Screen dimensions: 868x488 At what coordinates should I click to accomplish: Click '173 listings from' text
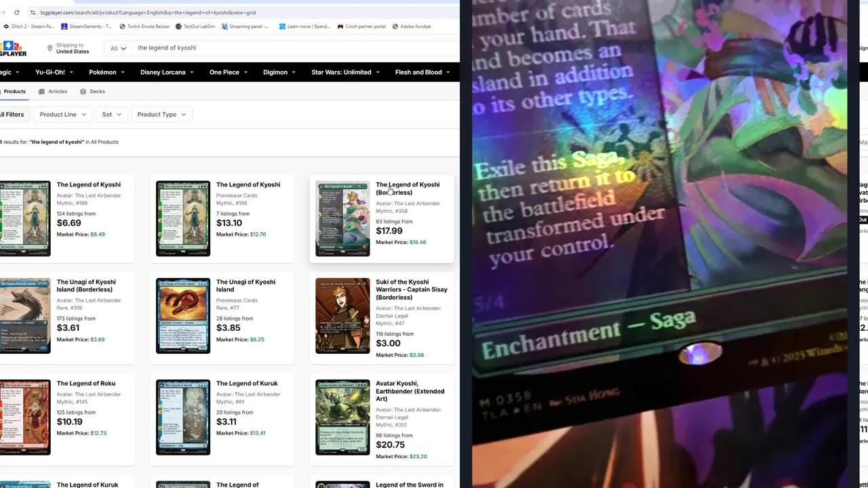point(76,319)
